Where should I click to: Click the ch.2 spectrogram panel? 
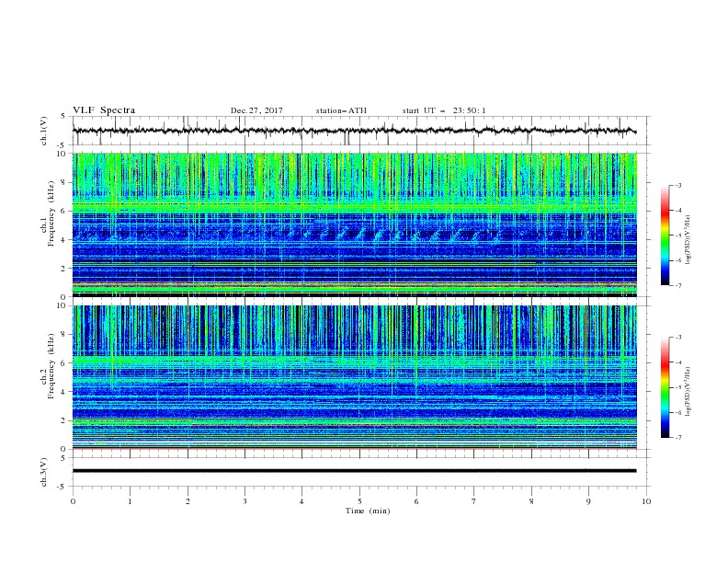click(354, 377)
